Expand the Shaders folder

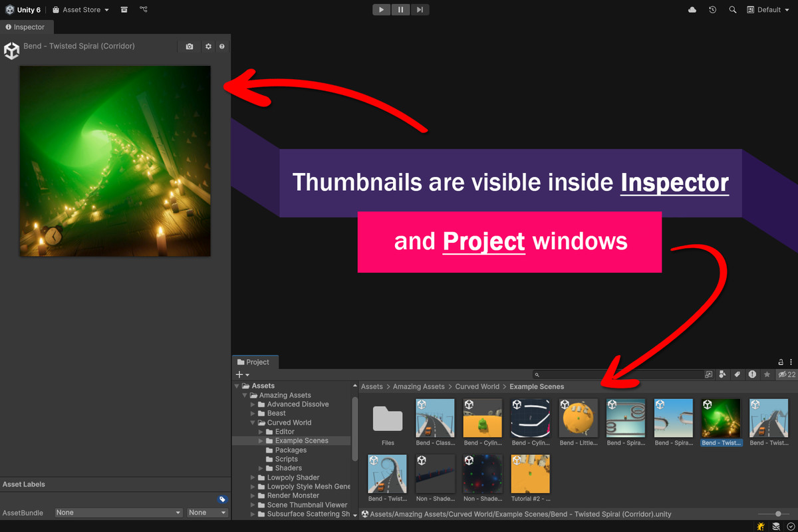click(x=261, y=468)
